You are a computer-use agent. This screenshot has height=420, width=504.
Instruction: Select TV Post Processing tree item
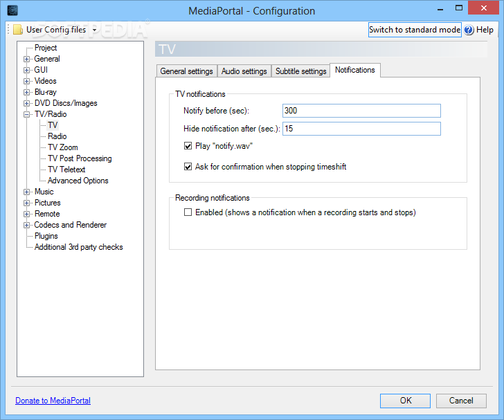pos(80,158)
